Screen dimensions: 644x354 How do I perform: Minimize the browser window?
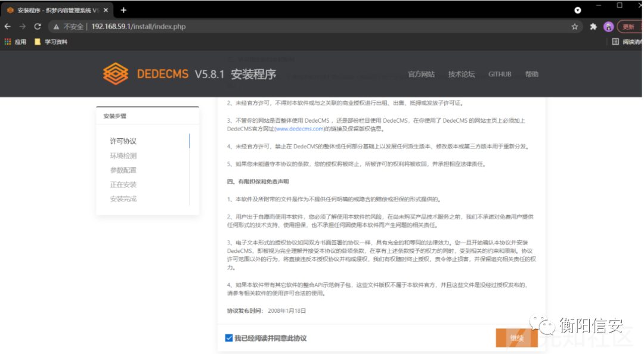pos(599,5)
